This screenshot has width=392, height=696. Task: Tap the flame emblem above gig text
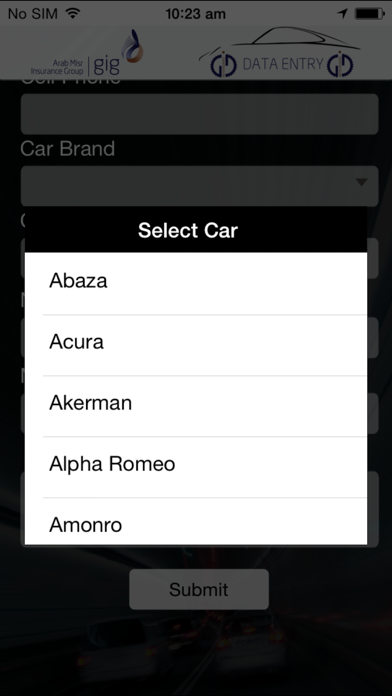[132, 46]
